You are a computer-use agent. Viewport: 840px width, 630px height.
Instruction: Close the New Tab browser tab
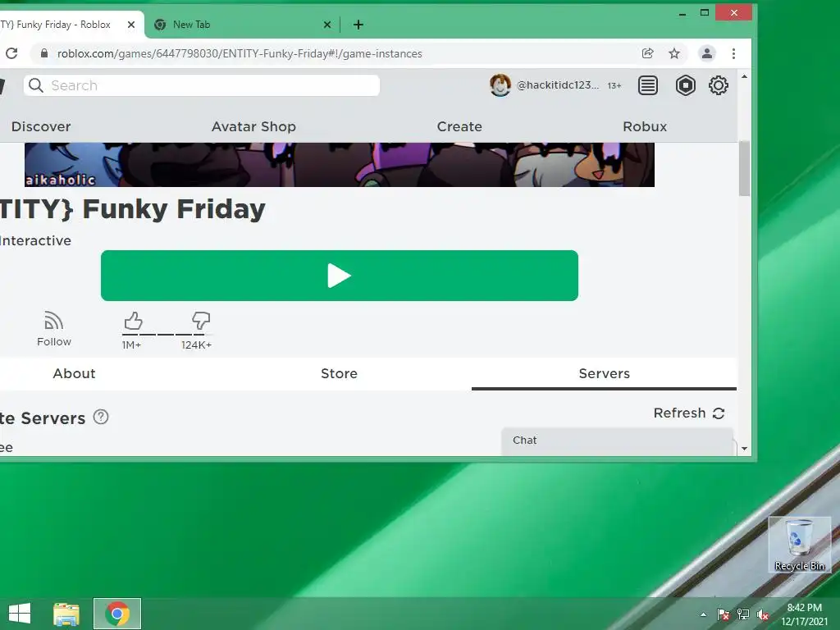pos(327,25)
